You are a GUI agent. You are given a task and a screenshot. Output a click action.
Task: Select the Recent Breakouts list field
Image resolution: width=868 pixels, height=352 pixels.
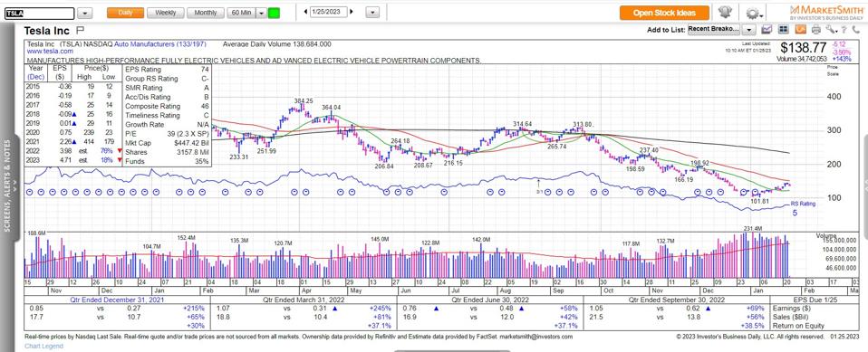coord(714,29)
